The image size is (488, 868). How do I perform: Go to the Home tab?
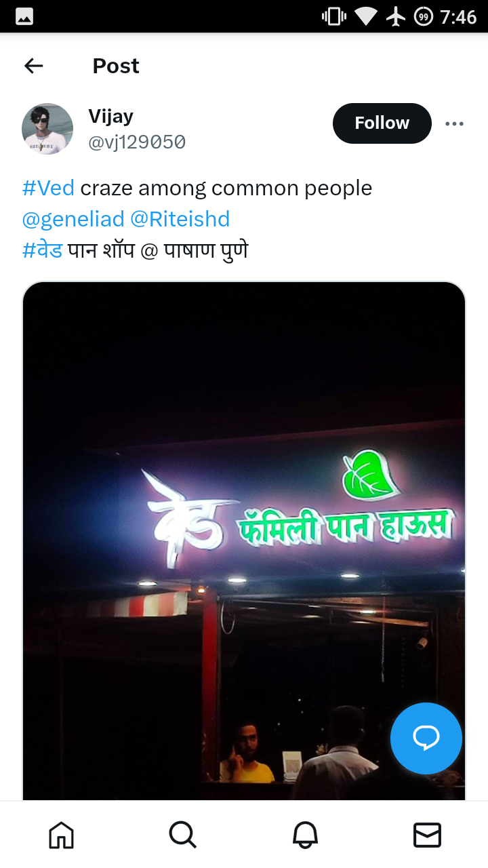[61, 835]
